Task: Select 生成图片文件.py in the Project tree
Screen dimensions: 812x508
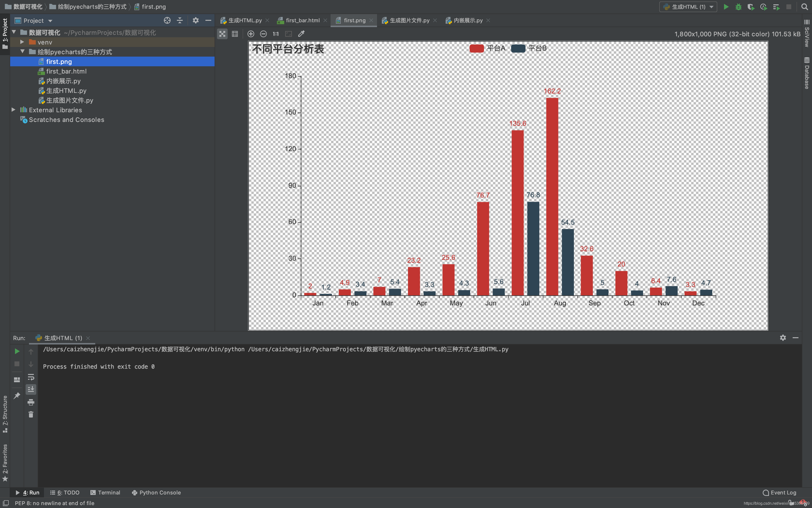Action: point(70,100)
